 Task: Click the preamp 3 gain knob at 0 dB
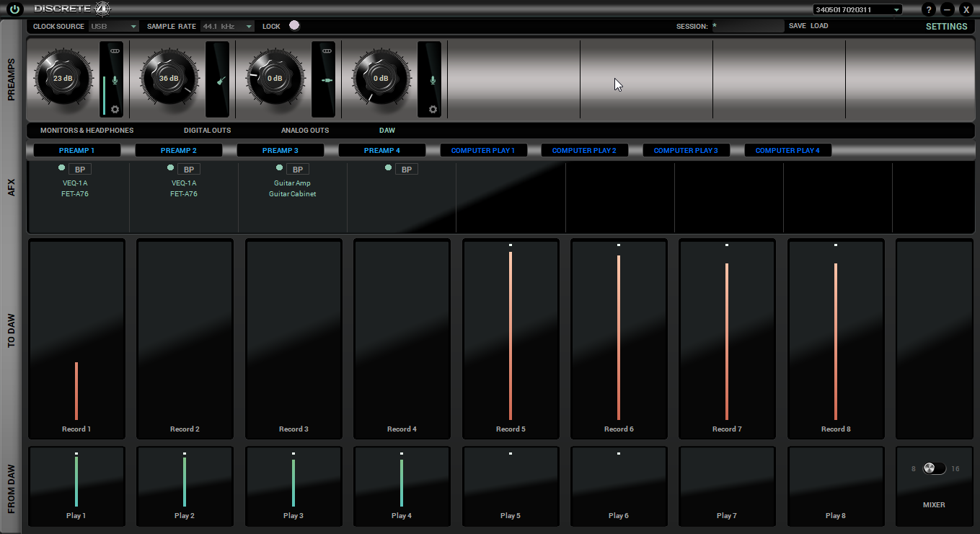[275, 78]
